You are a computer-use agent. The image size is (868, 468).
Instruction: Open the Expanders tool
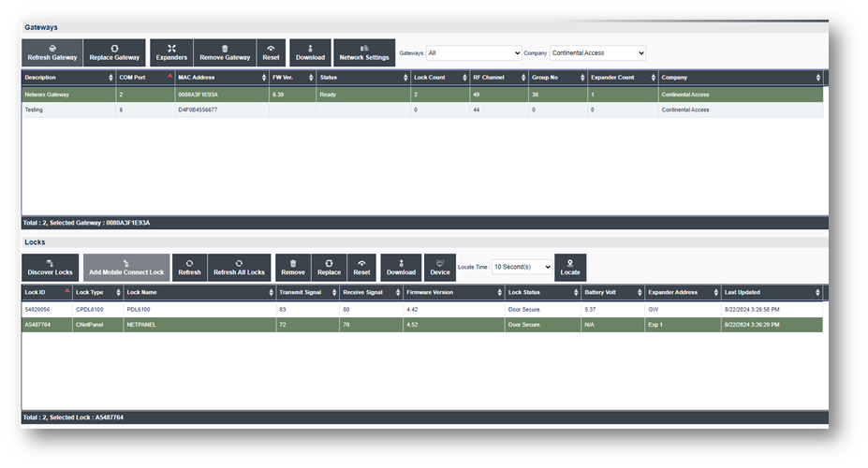[171, 52]
